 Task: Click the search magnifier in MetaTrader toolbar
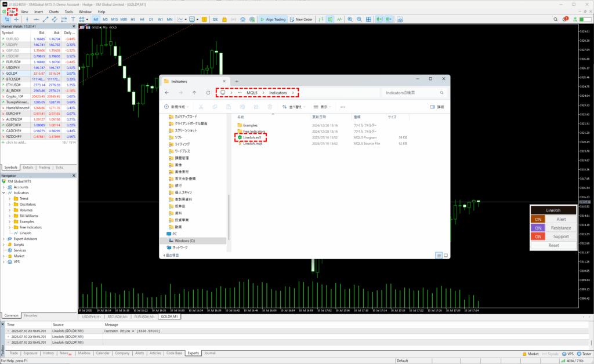555,19
